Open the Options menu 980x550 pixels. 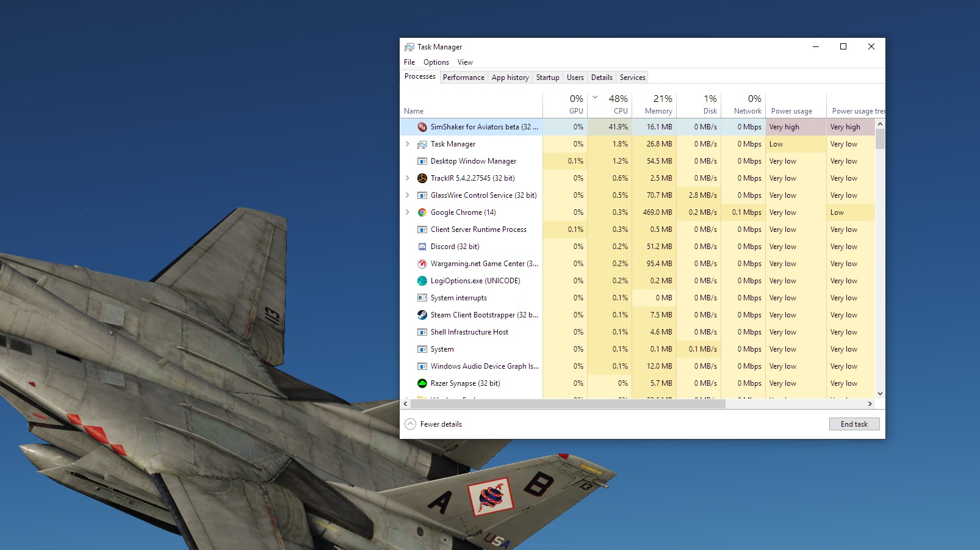(436, 62)
